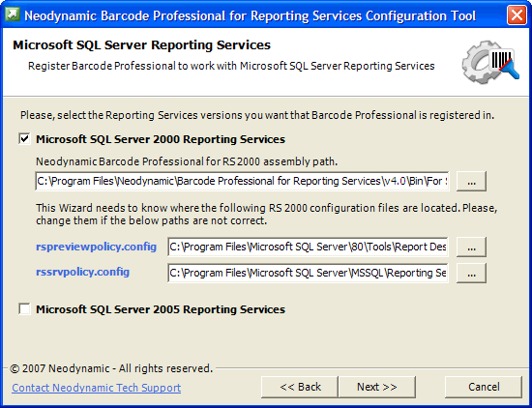Click the app icon in the title bar
Image resolution: width=532 pixels, height=408 pixels.
click(13, 15)
